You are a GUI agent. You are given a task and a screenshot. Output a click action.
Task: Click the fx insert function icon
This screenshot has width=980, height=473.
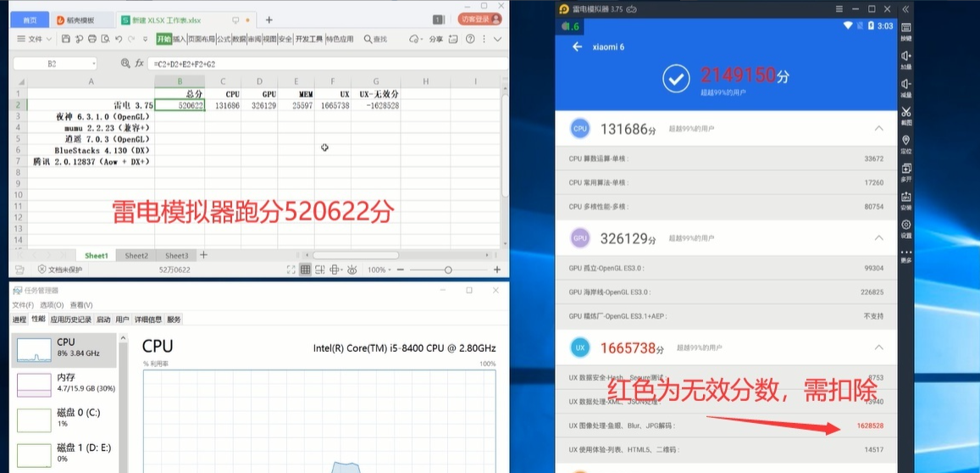(140, 64)
